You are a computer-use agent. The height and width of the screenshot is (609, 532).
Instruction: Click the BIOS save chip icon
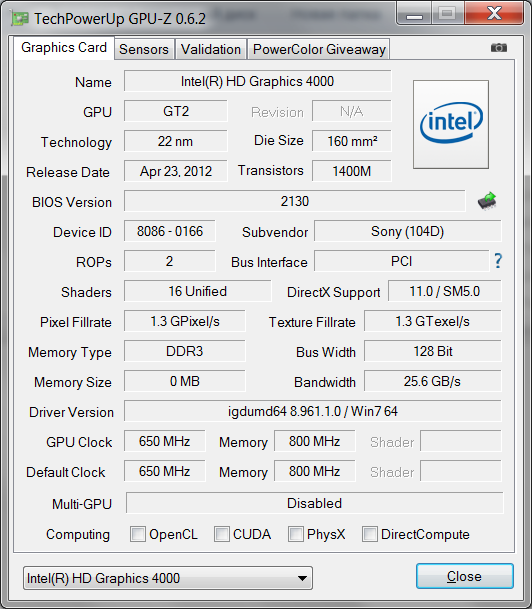[487, 201]
